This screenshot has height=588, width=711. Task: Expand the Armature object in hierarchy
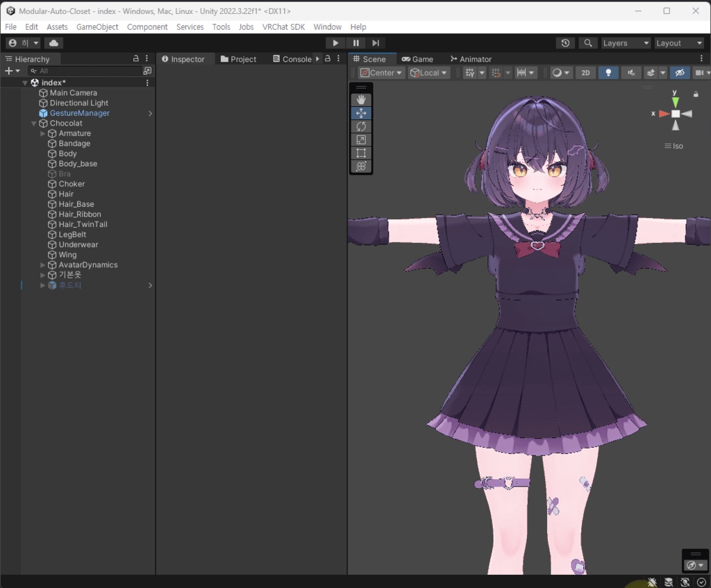click(x=43, y=133)
